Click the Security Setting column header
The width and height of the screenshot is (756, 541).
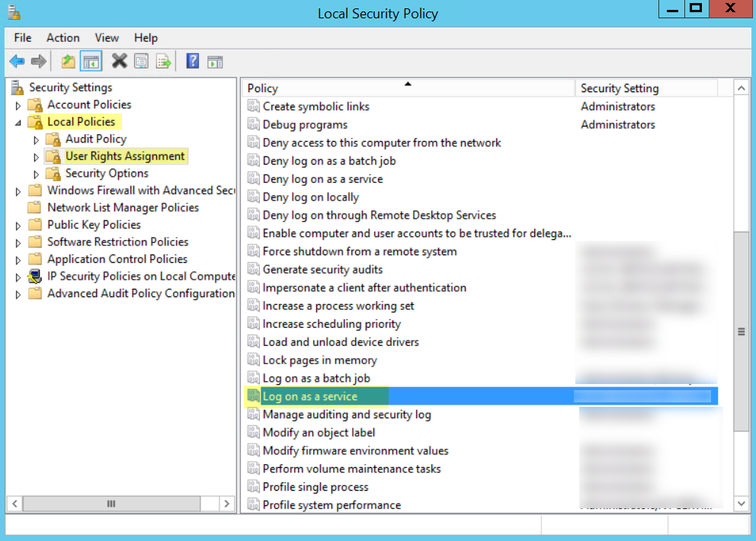[620, 88]
